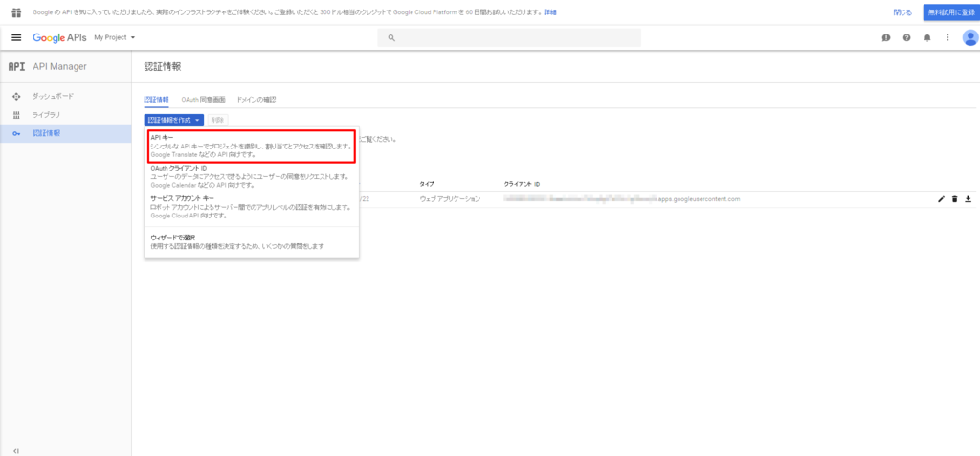Collapse the sidebar with the bottom chevron
Viewport: 980px width, 456px height.
click(x=17, y=450)
